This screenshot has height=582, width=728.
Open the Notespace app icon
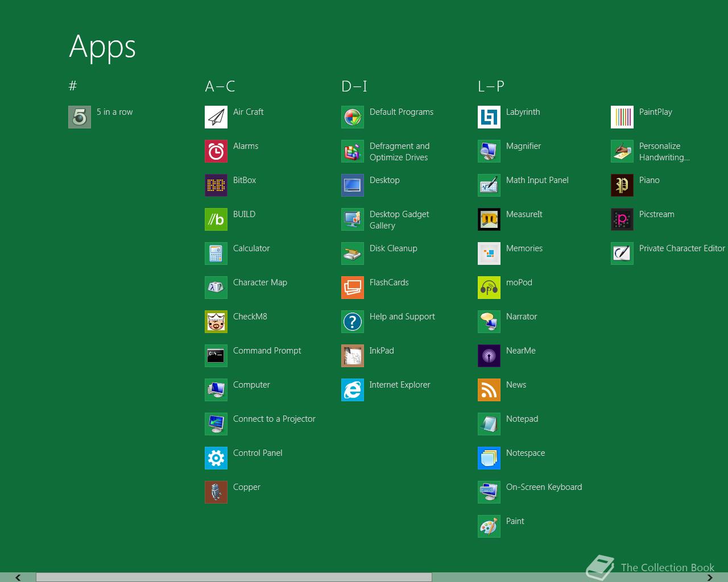pyautogui.click(x=489, y=458)
